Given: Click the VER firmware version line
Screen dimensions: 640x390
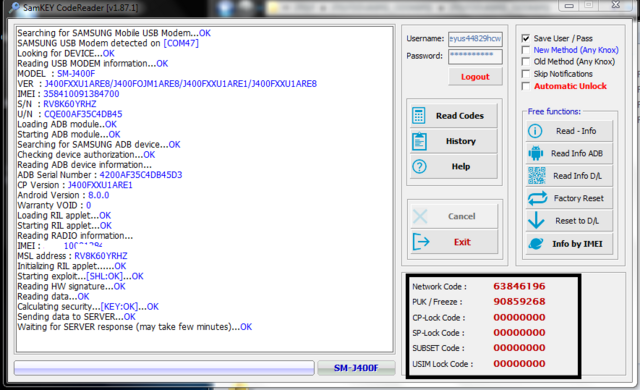Looking at the screenshot, I should click(167, 84).
